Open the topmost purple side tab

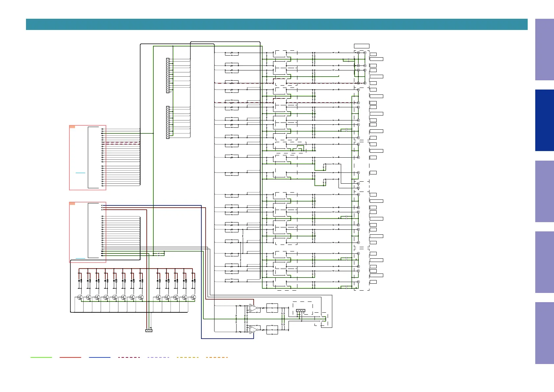(544, 49)
